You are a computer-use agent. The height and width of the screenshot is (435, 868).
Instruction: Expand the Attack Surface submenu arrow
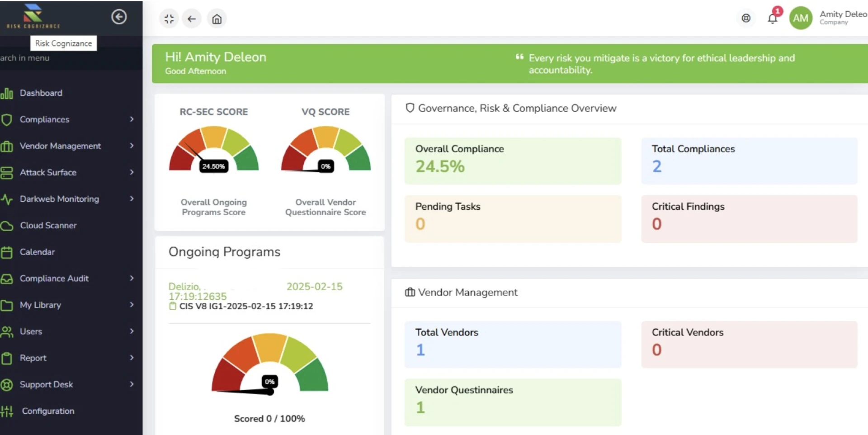pos(132,172)
